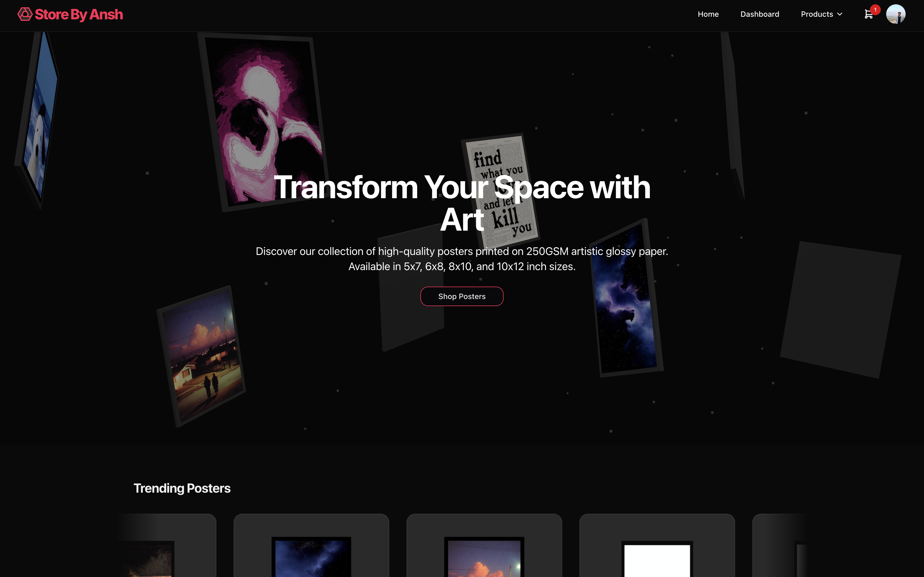Open the user profile avatar
The image size is (924, 577).
pos(895,14)
